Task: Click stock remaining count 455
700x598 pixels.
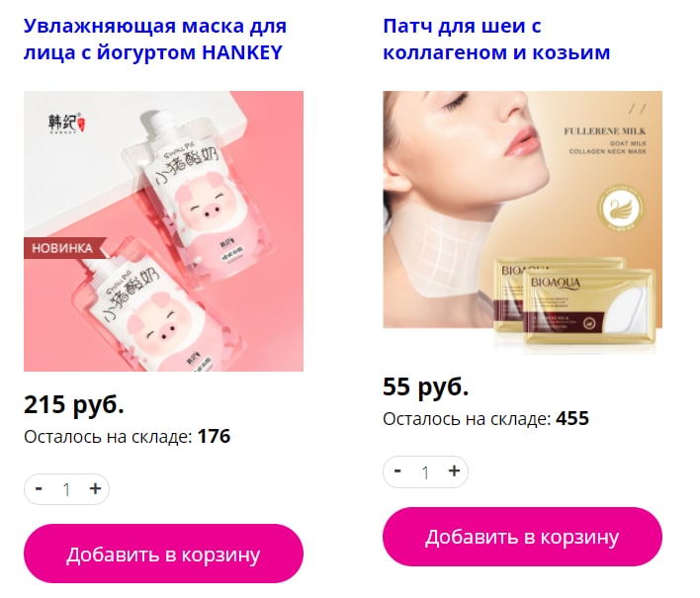Action: (x=572, y=419)
